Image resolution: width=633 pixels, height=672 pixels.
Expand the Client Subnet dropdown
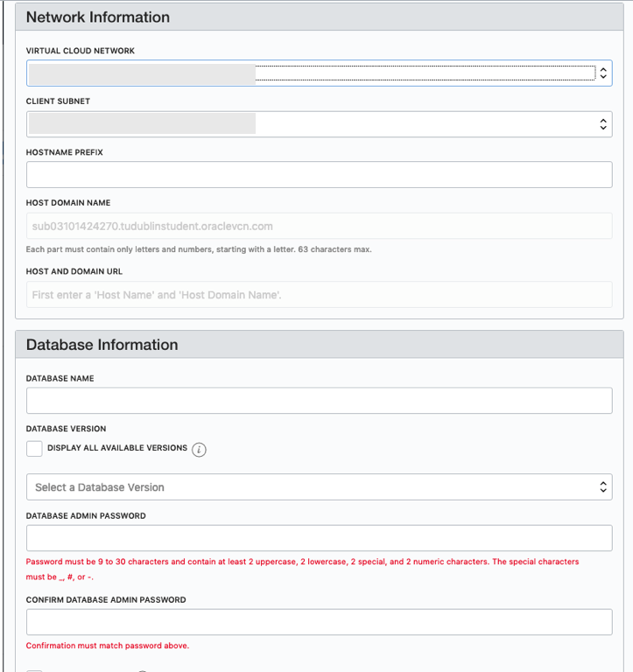point(319,124)
